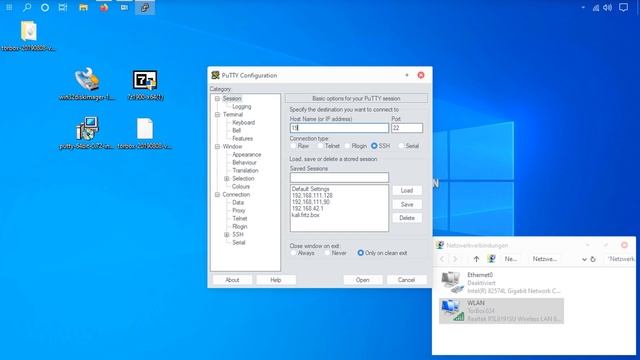Collapse the Window tree node
Screen dimensions: 640x360
pyautogui.click(x=217, y=146)
